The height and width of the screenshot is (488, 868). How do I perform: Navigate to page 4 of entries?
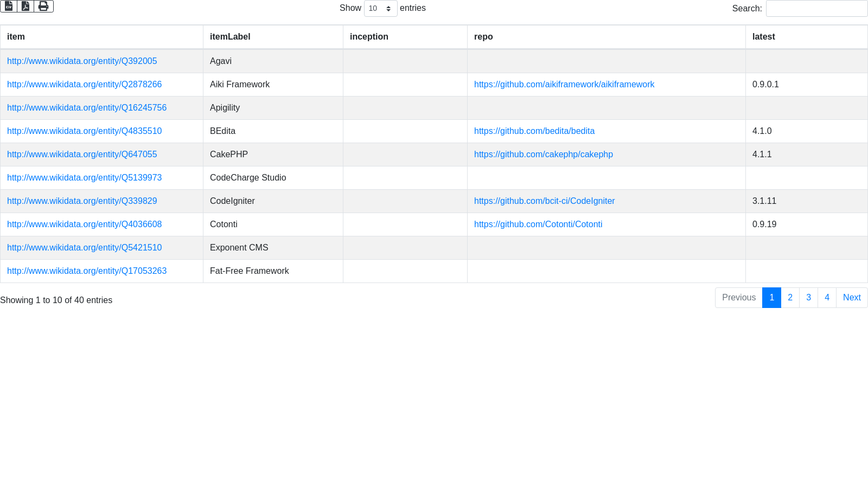[827, 298]
